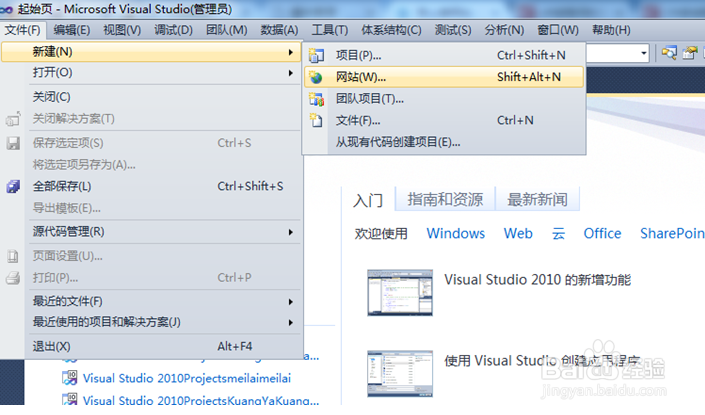Click the solution icon beside Projectsmeilaimeilai
This screenshot has width=705, height=415.
[70, 378]
